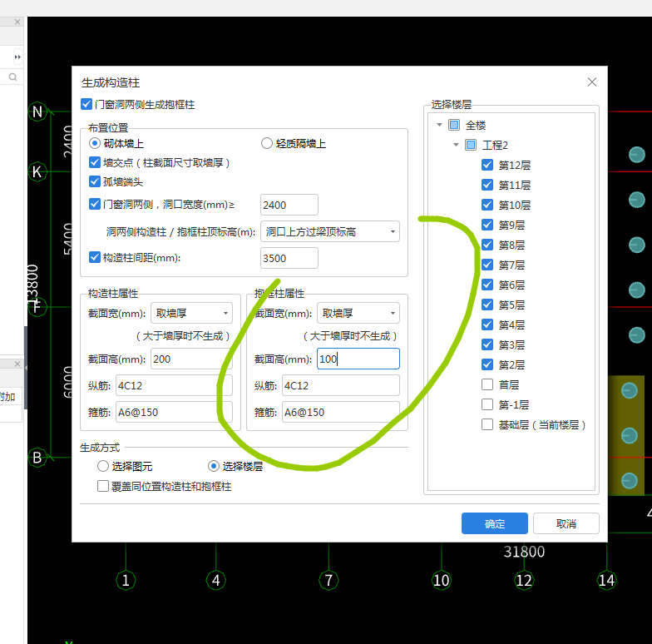Click the double-arrow expand icon in left panel
This screenshot has width=652, height=644.
click(17, 57)
